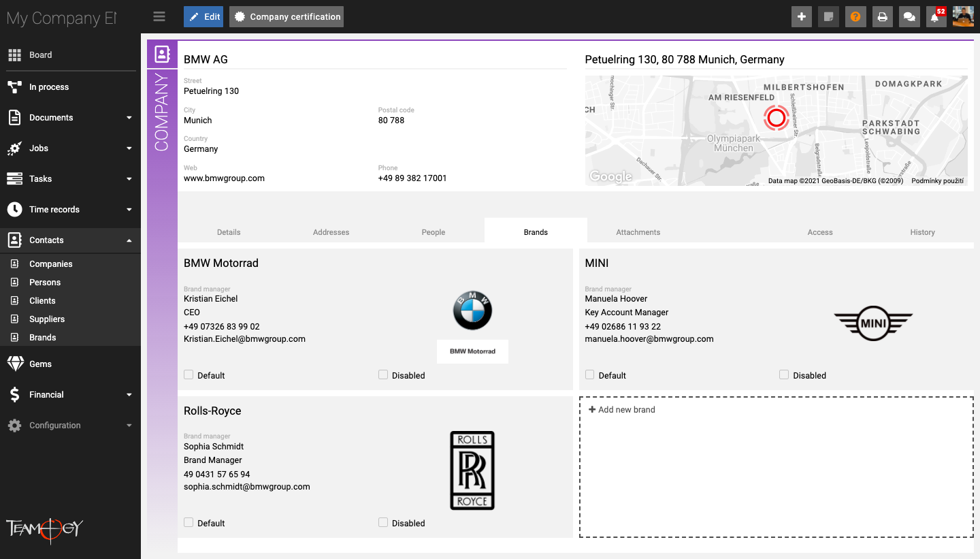The height and width of the screenshot is (559, 980).
Task: Open the notifications bell with 52 badge
Action: 936,17
